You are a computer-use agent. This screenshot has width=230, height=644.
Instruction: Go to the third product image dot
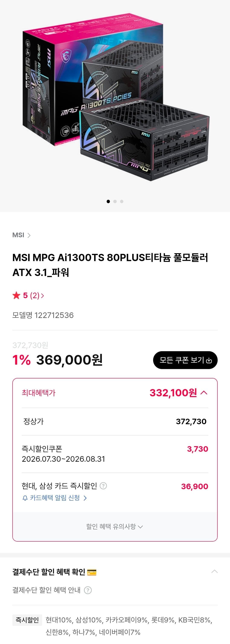point(122,201)
